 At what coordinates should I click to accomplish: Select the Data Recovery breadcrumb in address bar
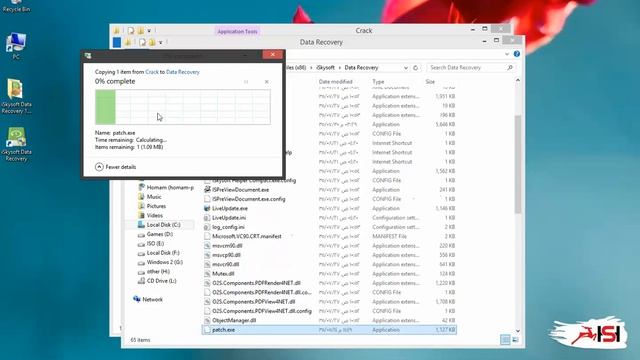361,68
